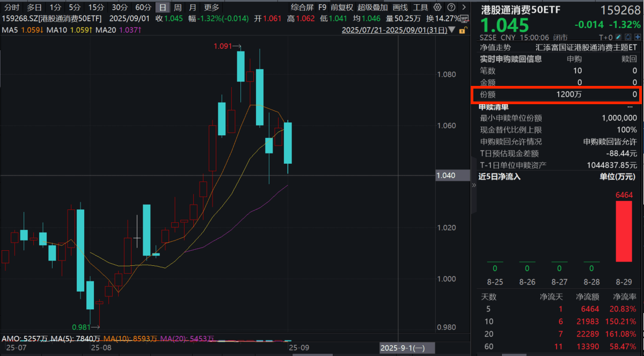Open the date range dropdown triangle

point(452,31)
